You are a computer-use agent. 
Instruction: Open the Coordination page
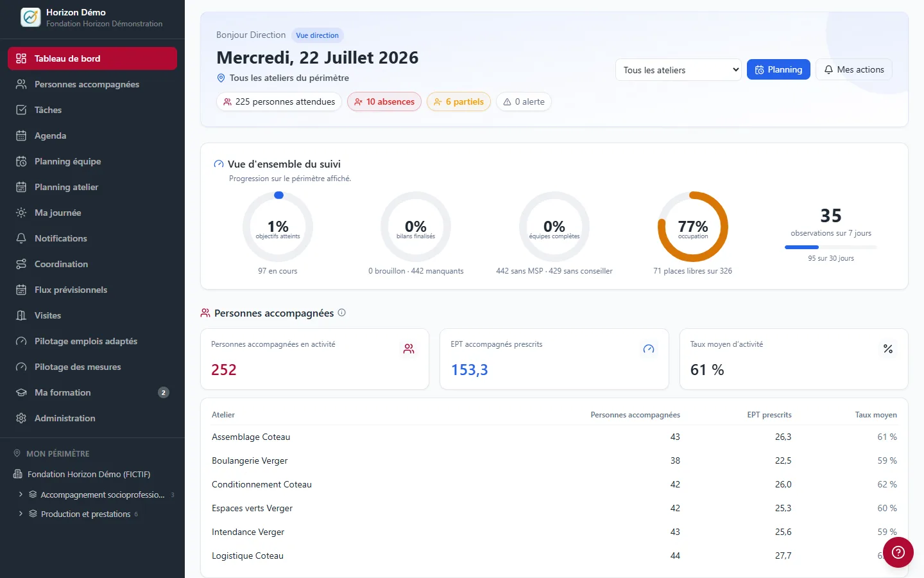[x=92, y=264]
